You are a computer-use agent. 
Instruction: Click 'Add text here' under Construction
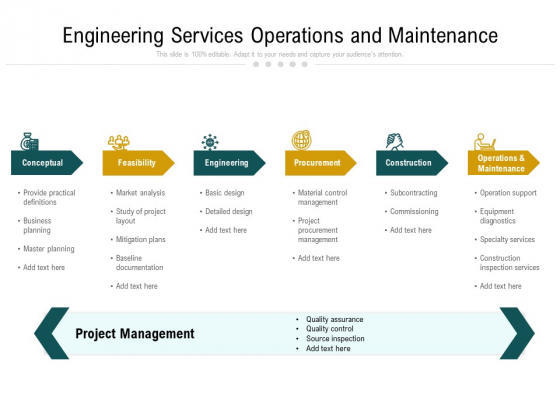(411, 230)
